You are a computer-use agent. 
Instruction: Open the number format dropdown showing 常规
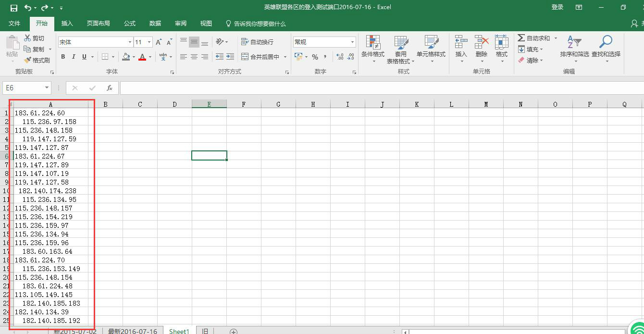coord(352,42)
